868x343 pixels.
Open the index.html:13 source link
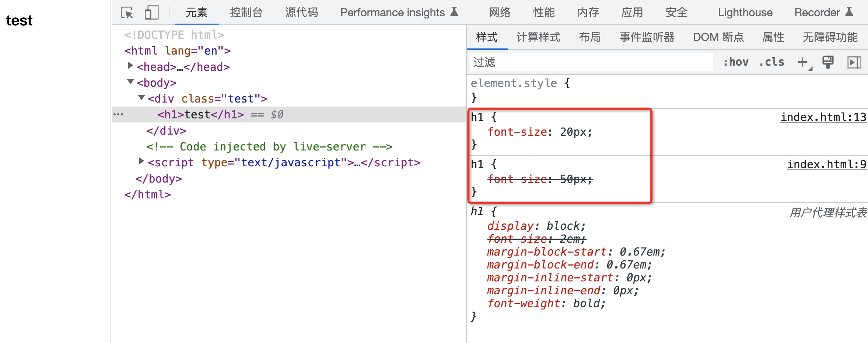point(823,117)
